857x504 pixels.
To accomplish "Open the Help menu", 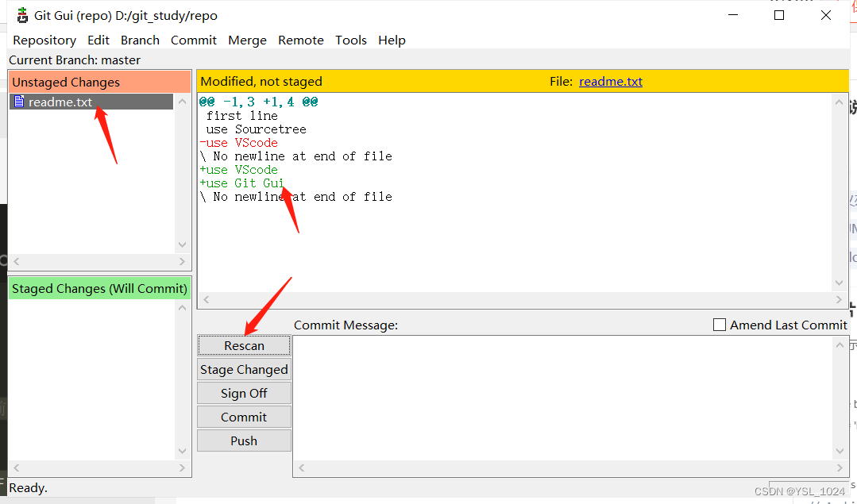I will pos(392,40).
